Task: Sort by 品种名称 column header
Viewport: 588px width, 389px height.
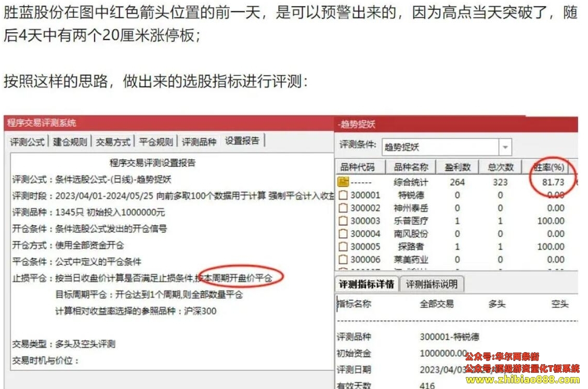Action: (411, 167)
